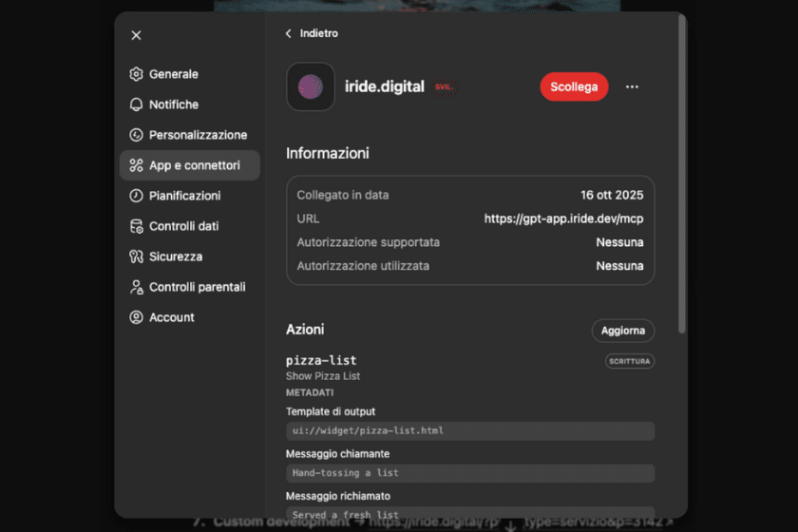Click the Generale gear icon
Viewport: 798px width, 532px height.
pos(136,74)
